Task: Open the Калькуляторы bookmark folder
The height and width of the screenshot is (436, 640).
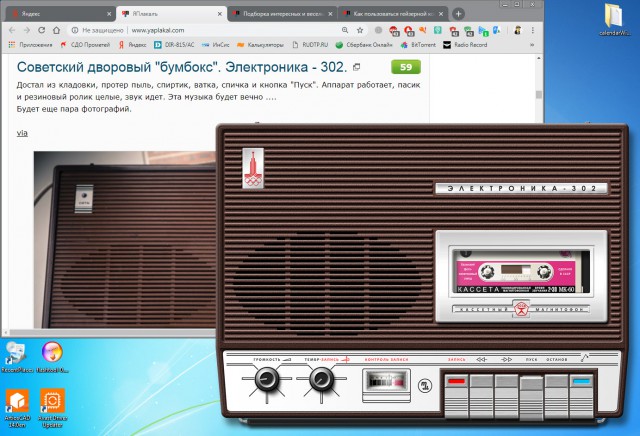Action: (x=260, y=45)
